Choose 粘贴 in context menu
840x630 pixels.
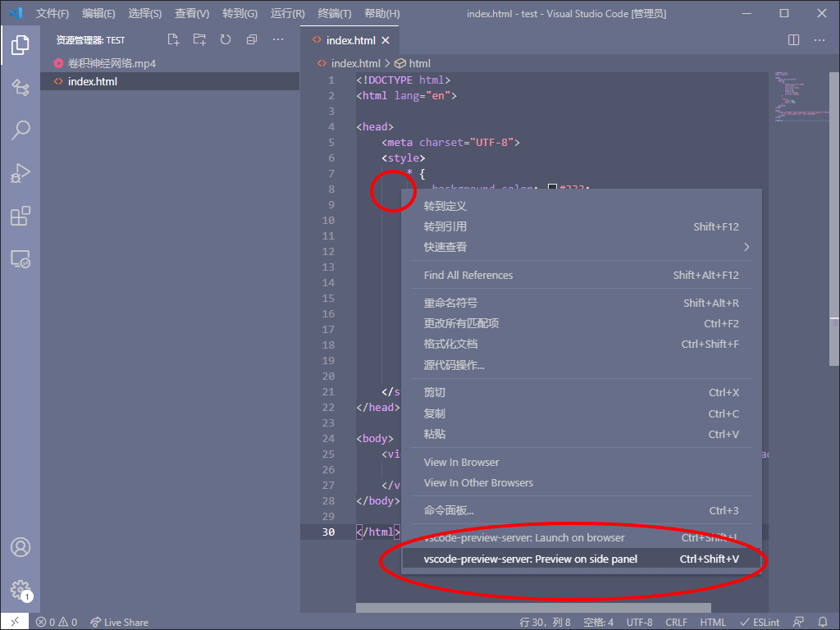(x=582, y=434)
